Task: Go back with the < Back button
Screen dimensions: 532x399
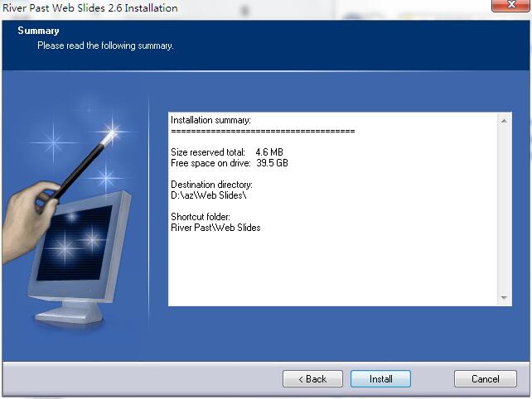Action: click(x=312, y=378)
